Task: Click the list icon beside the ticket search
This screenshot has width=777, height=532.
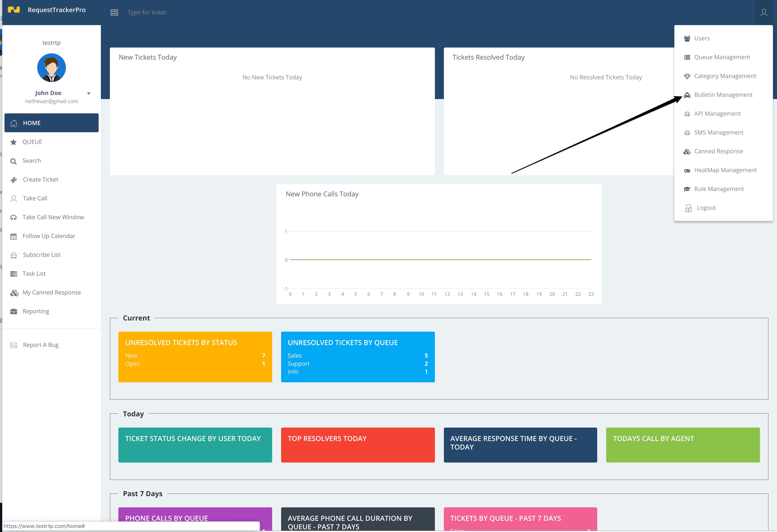Action: (114, 12)
